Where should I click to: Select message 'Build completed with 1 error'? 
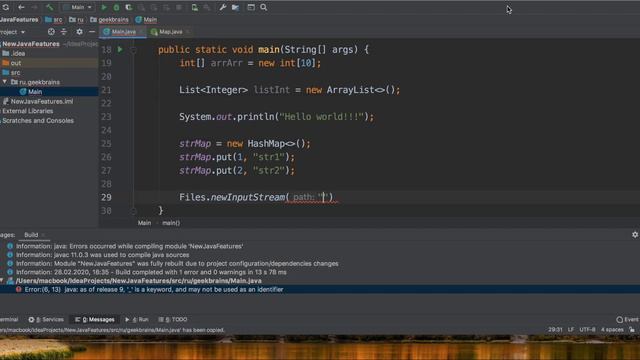151,272
